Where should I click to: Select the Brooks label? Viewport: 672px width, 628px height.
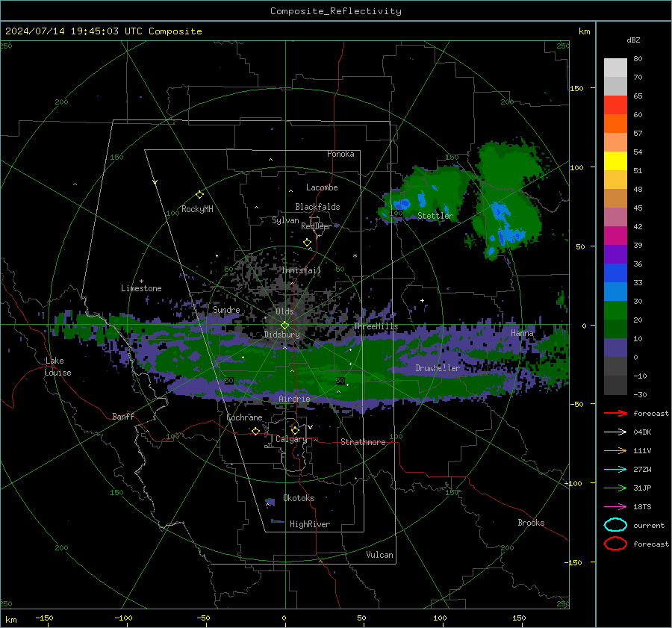tap(531, 523)
